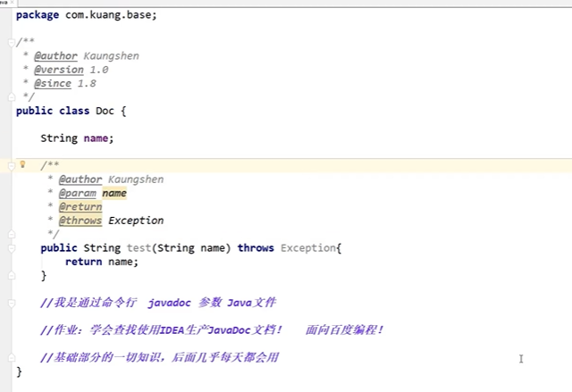The image size is (572, 392).
Task: Collapse the class-level Javadoc at its opening /**
Action: [x=12, y=43]
